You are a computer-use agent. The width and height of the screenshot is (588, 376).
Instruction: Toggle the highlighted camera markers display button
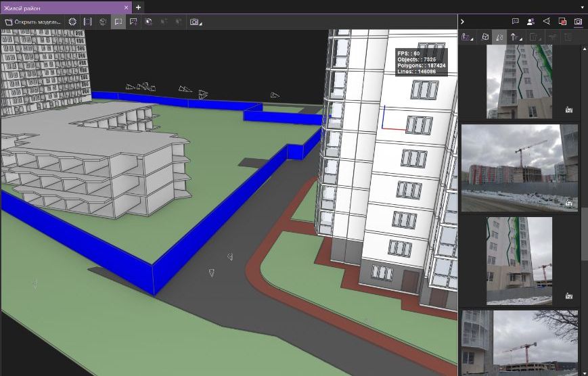[500, 37]
